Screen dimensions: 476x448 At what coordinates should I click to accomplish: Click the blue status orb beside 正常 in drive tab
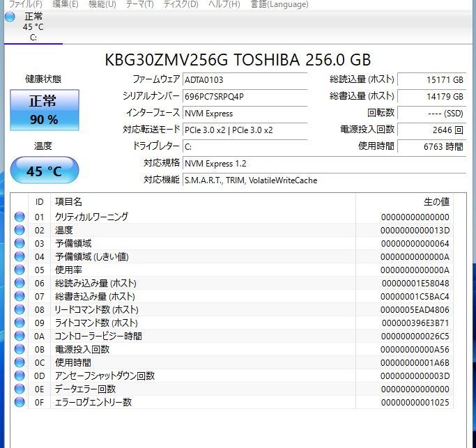10,17
